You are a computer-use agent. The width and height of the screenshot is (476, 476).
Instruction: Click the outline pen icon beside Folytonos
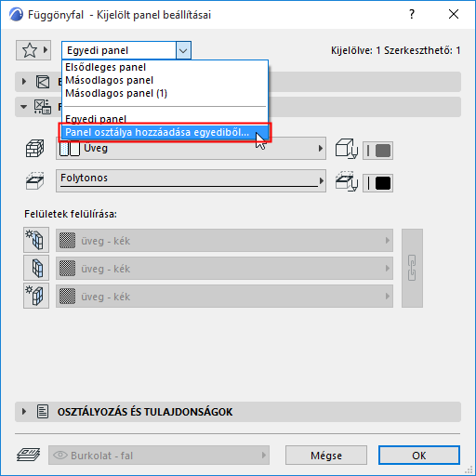point(347,181)
